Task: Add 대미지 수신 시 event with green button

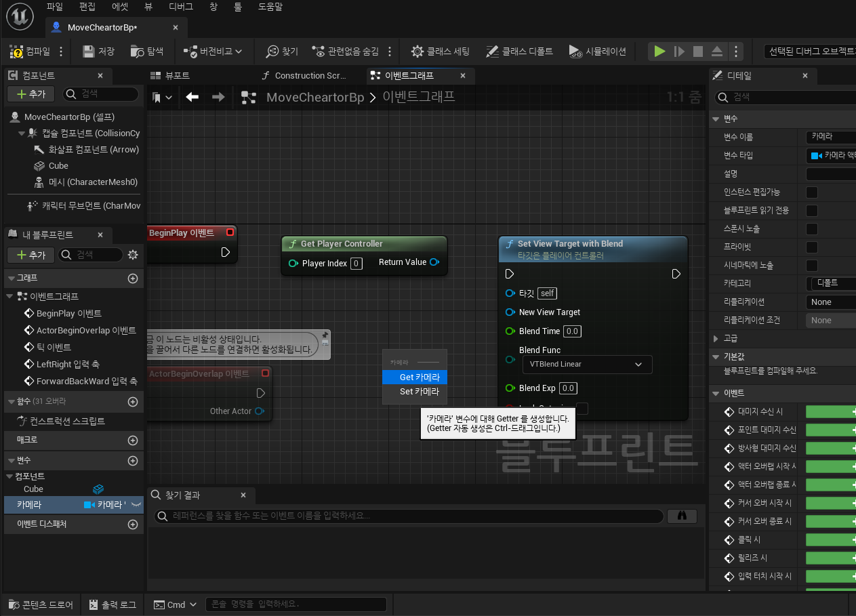Action: click(831, 412)
